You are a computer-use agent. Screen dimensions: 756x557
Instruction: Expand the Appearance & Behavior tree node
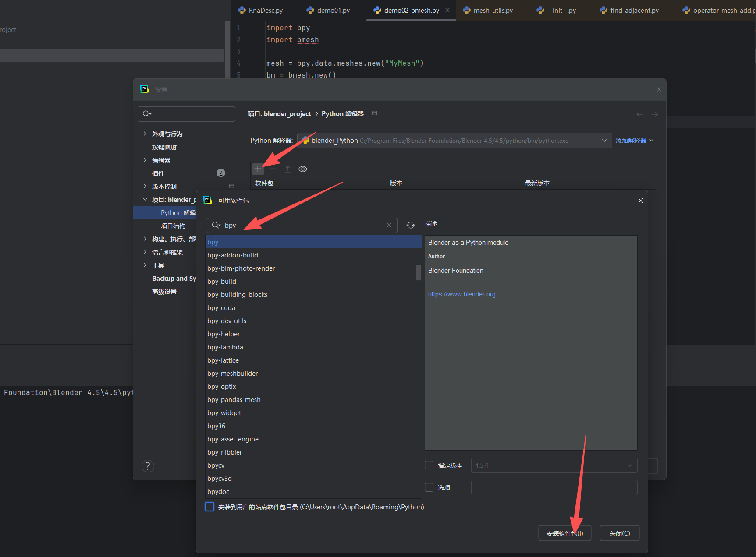click(145, 134)
